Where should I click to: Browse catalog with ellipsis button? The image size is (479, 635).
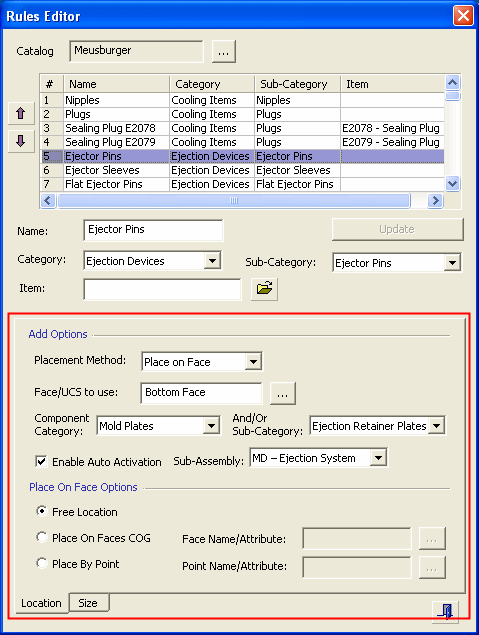pyautogui.click(x=224, y=51)
